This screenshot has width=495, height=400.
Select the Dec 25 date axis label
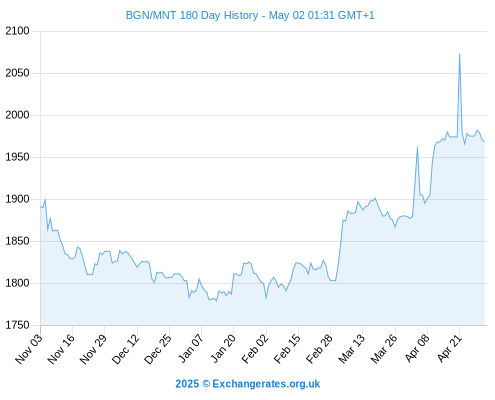coord(158,348)
